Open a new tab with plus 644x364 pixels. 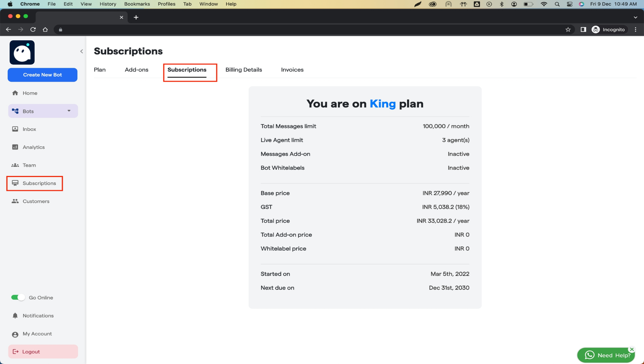(x=136, y=17)
